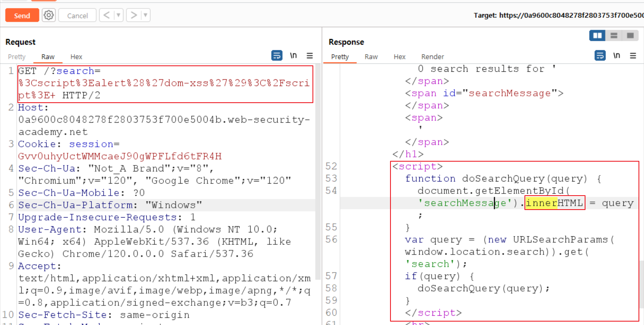The width and height of the screenshot is (644, 325).
Task: Select the Response Raw tab
Action: [x=371, y=57]
